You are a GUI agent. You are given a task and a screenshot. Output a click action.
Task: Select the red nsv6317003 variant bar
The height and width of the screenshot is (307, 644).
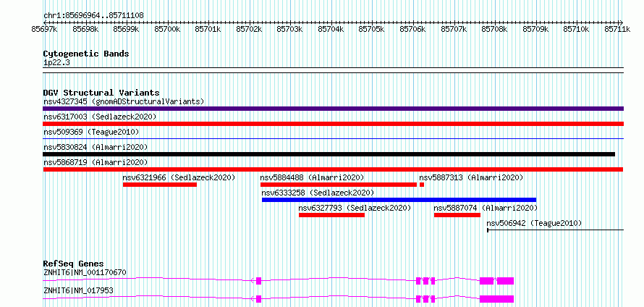[x=333, y=124]
